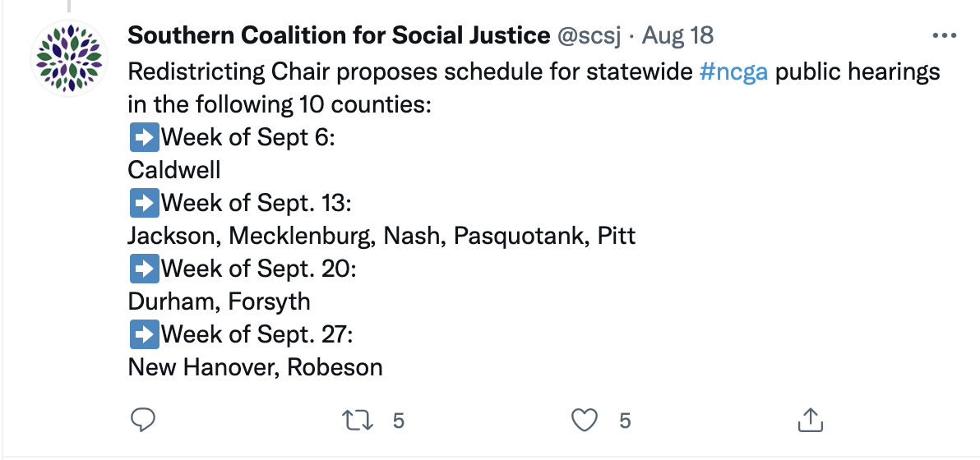Viewport: 980px width, 460px height.
Task: Follow the #ncga hashtag link
Action: (733, 71)
